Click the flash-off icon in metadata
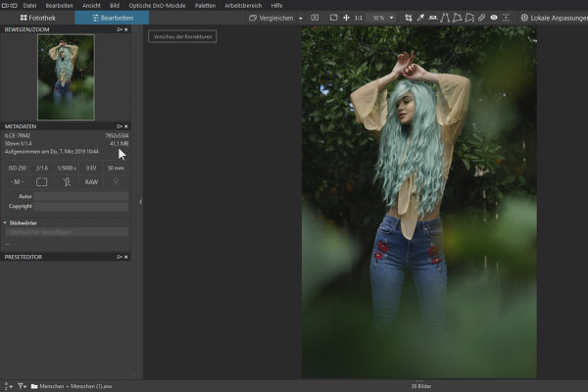588x392 pixels. tap(67, 182)
